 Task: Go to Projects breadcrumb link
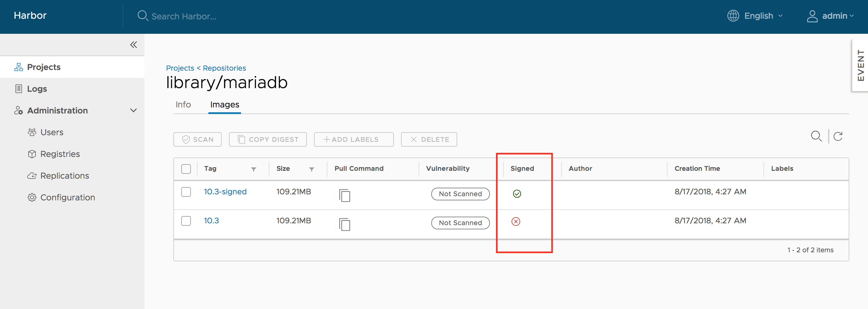coord(180,68)
